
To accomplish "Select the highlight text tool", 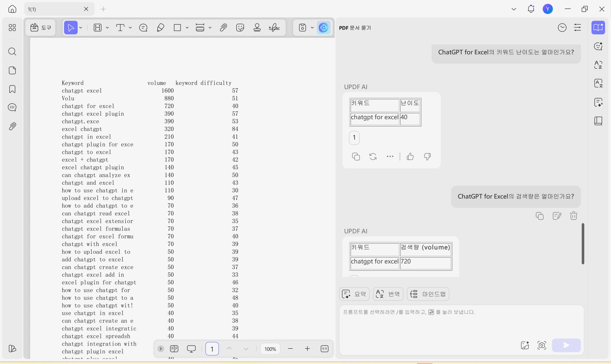I will 98,27.
